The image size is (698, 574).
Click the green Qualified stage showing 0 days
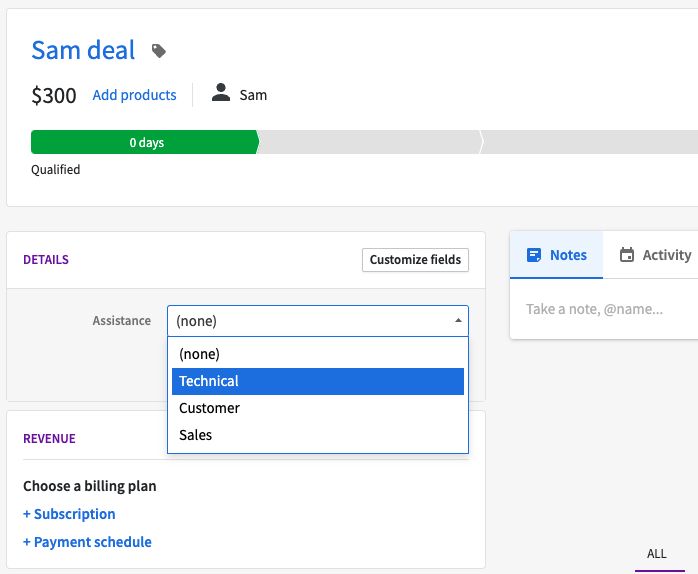click(x=145, y=142)
